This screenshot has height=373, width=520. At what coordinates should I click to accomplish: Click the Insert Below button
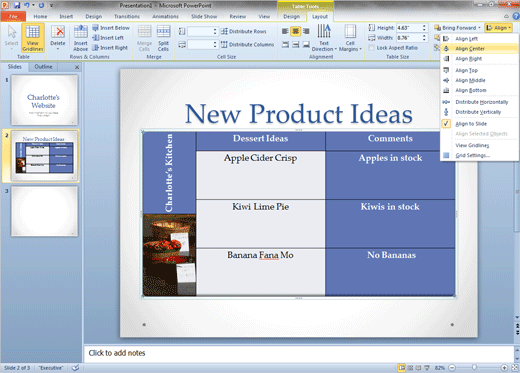(x=111, y=28)
